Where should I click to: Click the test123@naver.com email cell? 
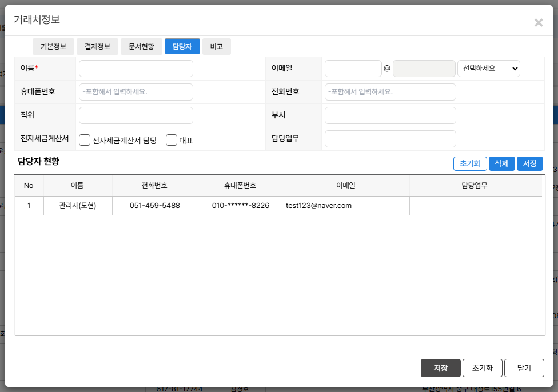(x=346, y=206)
